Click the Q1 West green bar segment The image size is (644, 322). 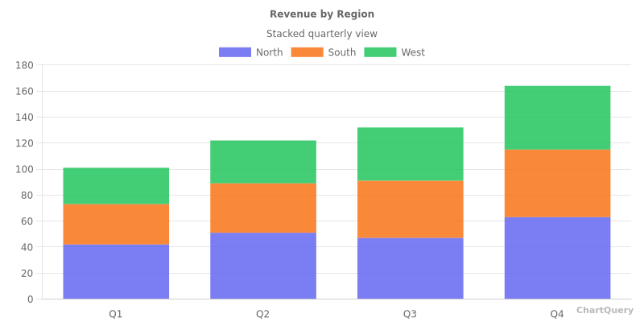point(116,185)
